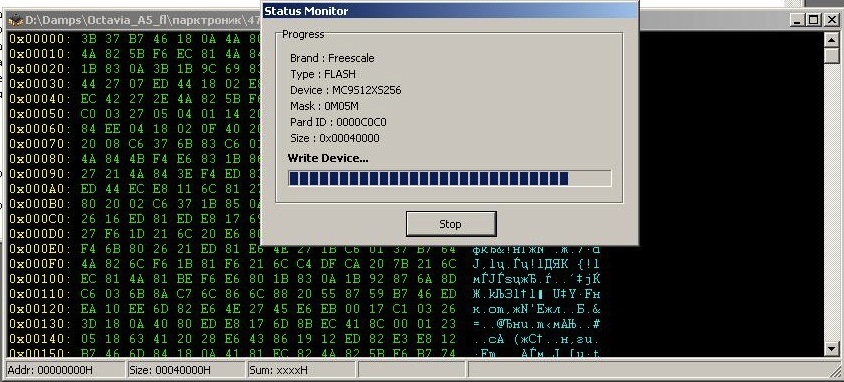Click the address 0x00090 row label

[40, 174]
